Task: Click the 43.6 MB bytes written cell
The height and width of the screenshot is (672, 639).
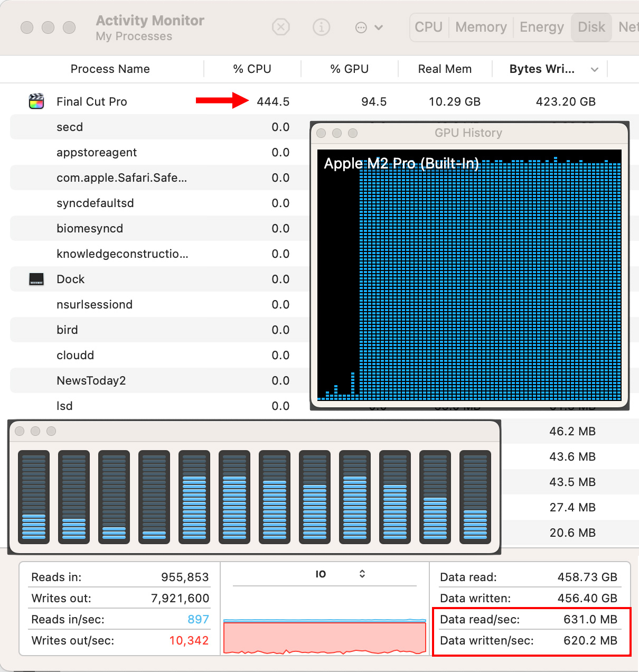Action: 572,456
